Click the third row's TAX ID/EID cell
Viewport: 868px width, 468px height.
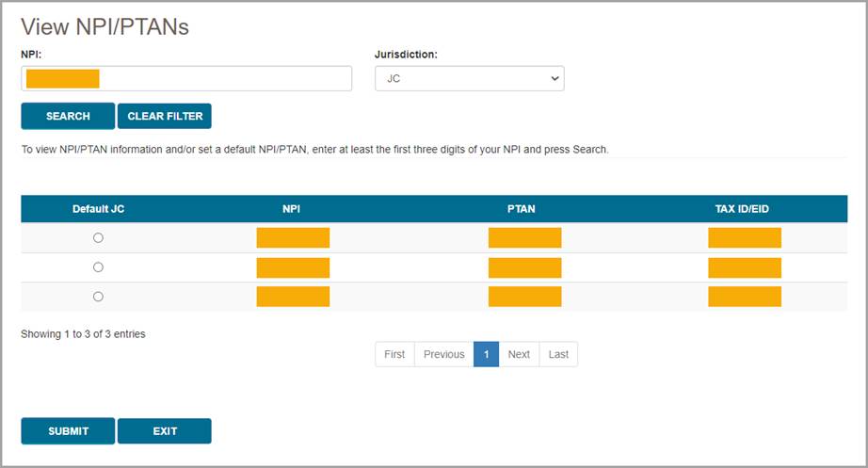coord(744,297)
